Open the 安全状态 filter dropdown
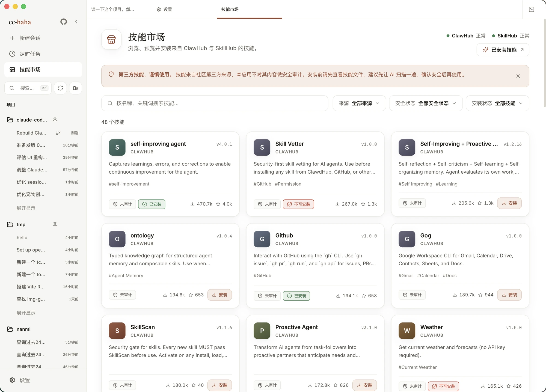The width and height of the screenshot is (546, 392). point(426,103)
